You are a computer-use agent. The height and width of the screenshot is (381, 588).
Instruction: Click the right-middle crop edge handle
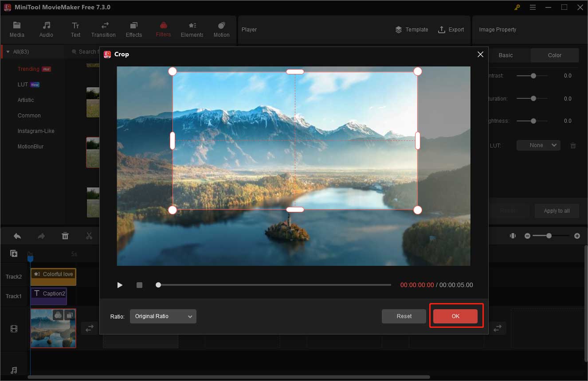pos(417,140)
